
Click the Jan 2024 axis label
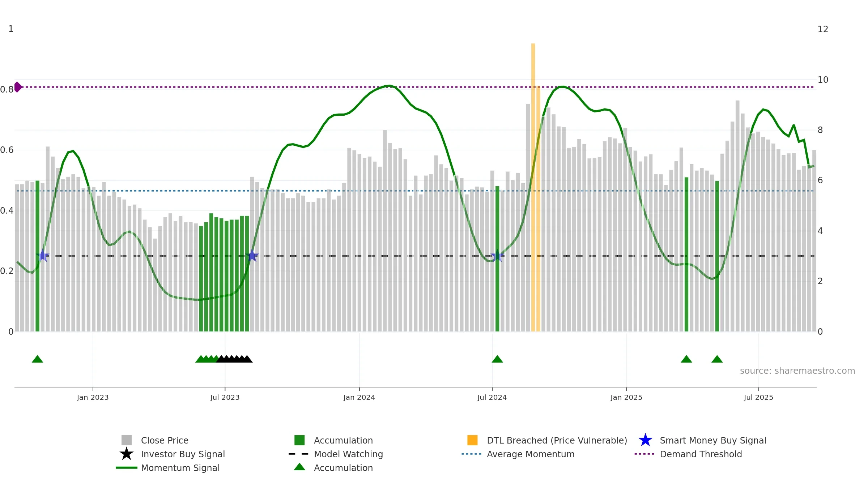[x=359, y=398]
